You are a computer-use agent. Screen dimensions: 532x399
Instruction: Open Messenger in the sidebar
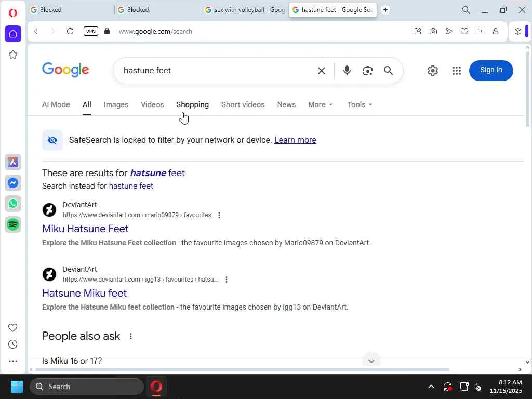tap(13, 183)
